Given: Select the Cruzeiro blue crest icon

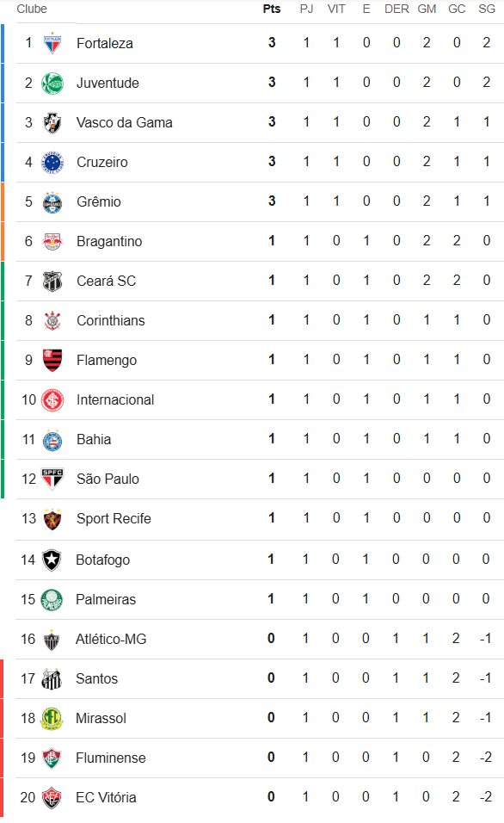Looking at the screenshot, I should [52, 163].
